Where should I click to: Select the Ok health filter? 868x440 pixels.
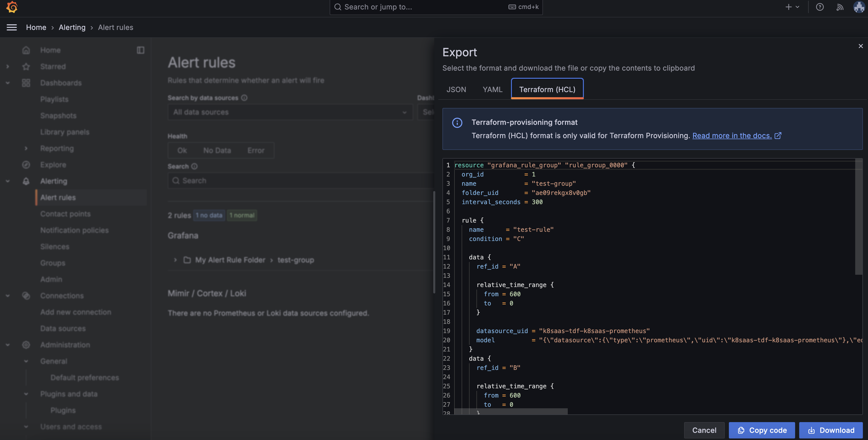pos(182,150)
